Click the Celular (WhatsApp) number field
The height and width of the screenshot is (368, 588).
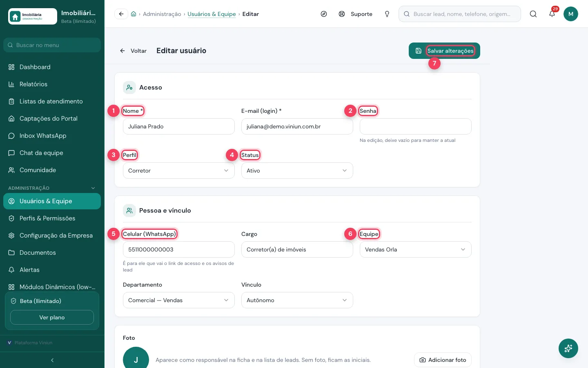179,249
